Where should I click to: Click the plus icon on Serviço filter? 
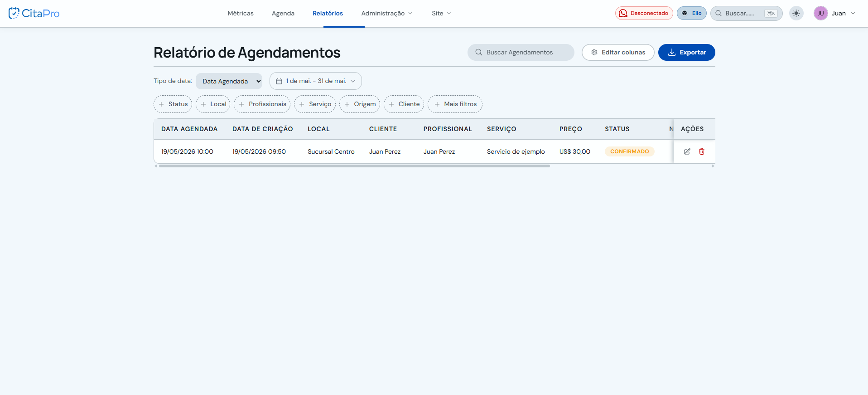point(302,104)
